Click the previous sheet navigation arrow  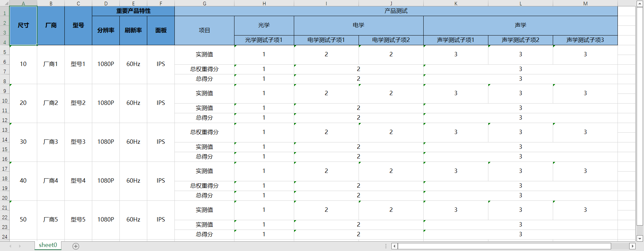coord(10,246)
